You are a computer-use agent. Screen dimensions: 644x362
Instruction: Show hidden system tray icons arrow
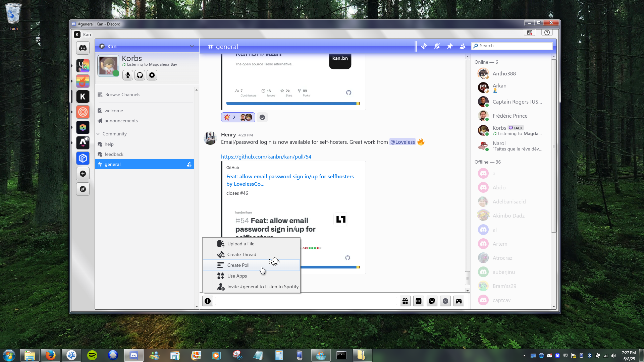(524, 356)
